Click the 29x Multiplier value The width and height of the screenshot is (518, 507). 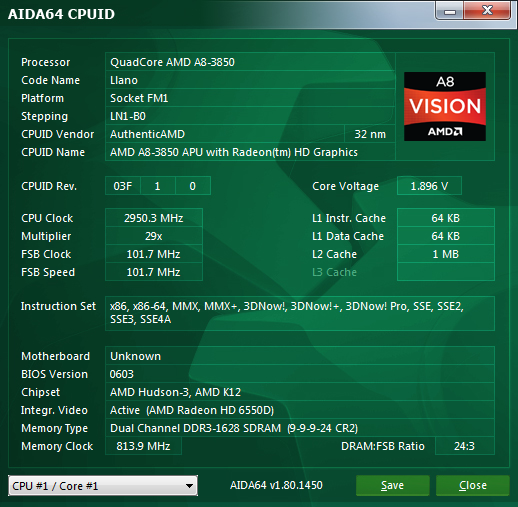[x=154, y=236]
